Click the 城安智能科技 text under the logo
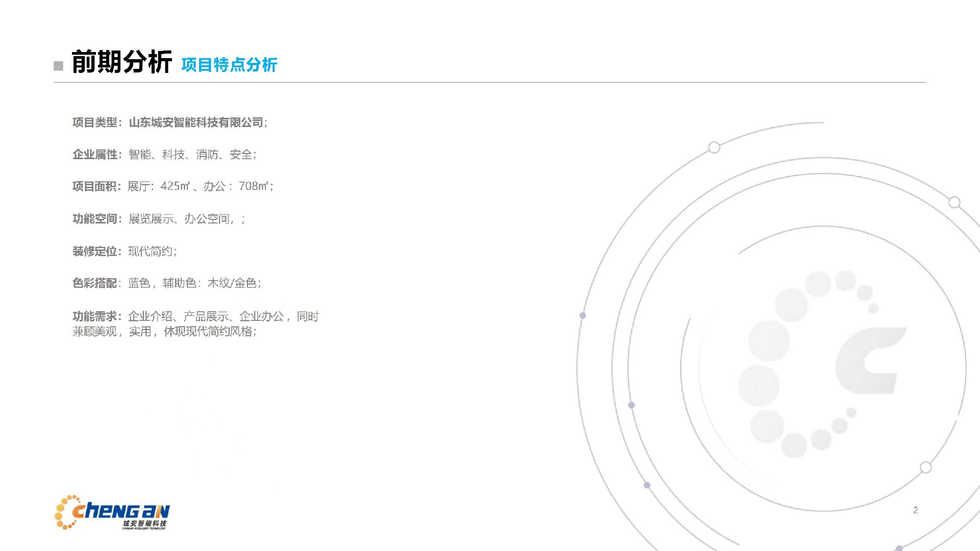Image resolution: width=980 pixels, height=551 pixels. point(144,523)
